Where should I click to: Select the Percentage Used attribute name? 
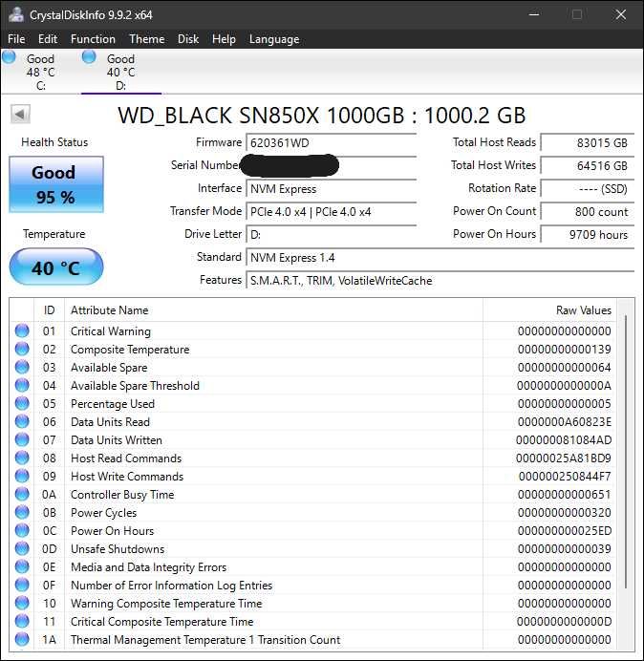coord(113,404)
